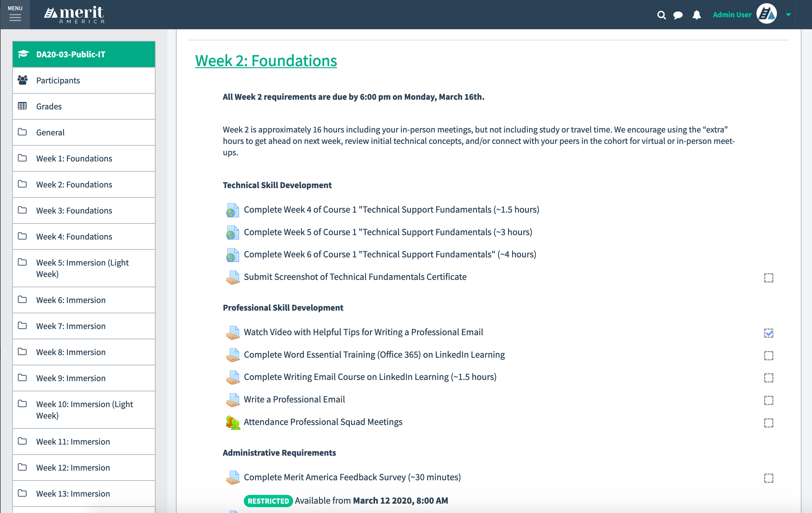Click the globe icon beside Week 5 Course 1

232,232
